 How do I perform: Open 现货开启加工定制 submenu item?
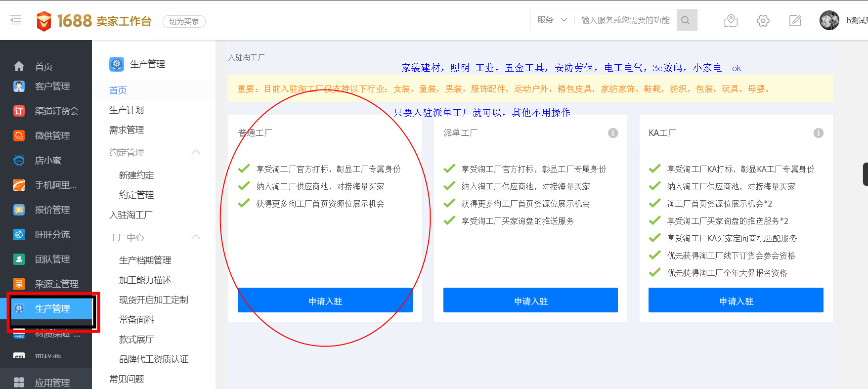click(154, 300)
